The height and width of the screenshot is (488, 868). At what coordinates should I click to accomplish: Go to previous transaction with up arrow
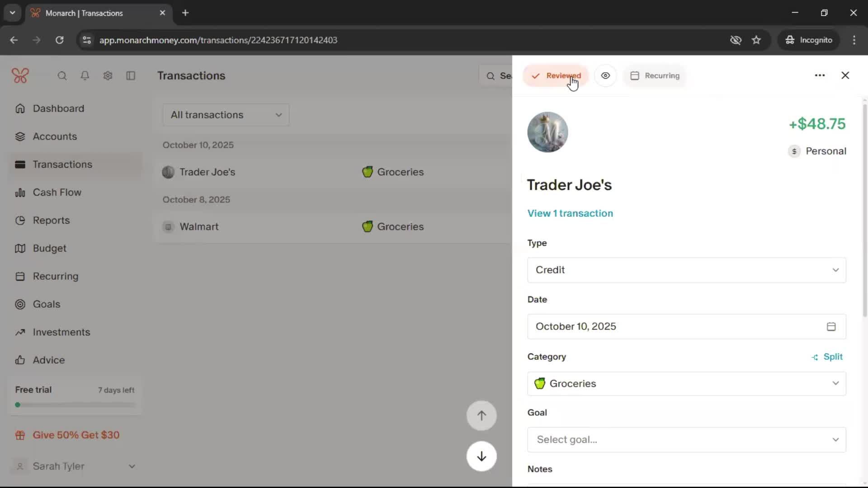point(481,416)
